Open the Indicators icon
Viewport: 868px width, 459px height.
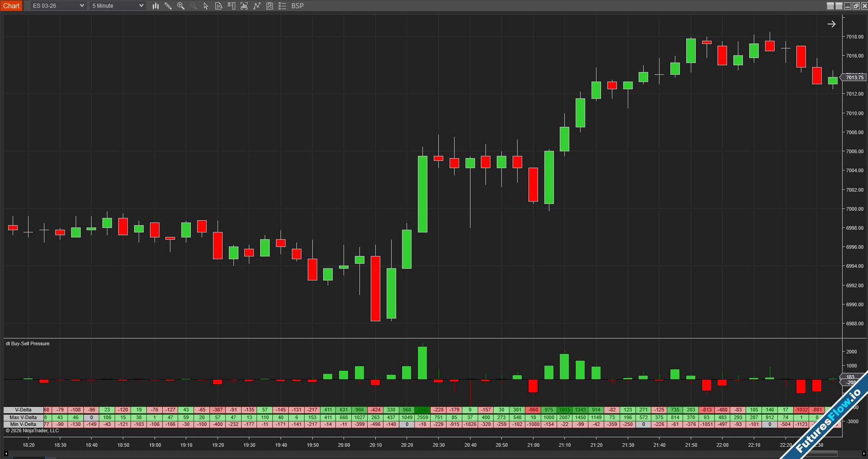(x=244, y=6)
